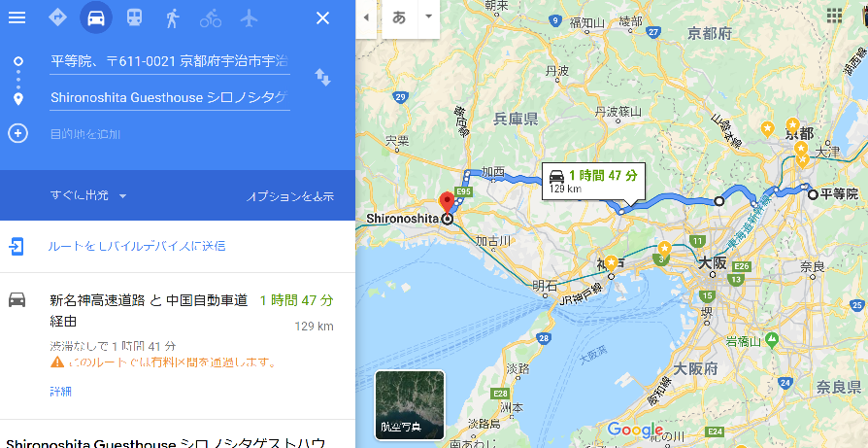Expand the あ input method dropdown arrow
This screenshot has height=448, width=868.
coord(428,17)
